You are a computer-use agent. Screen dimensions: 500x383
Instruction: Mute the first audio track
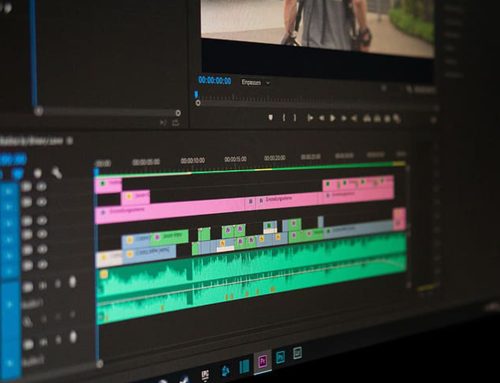coord(43,285)
